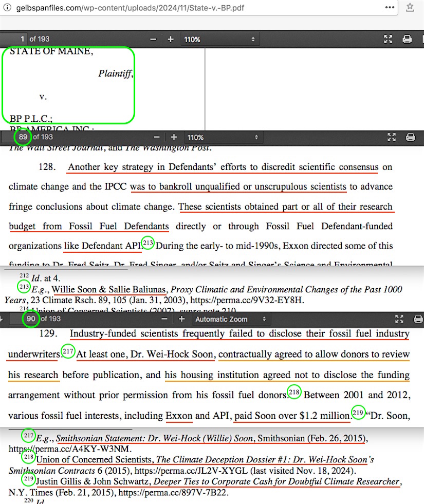
Task: Click zoom out in the page 1 toolbar
Action: (153, 39)
